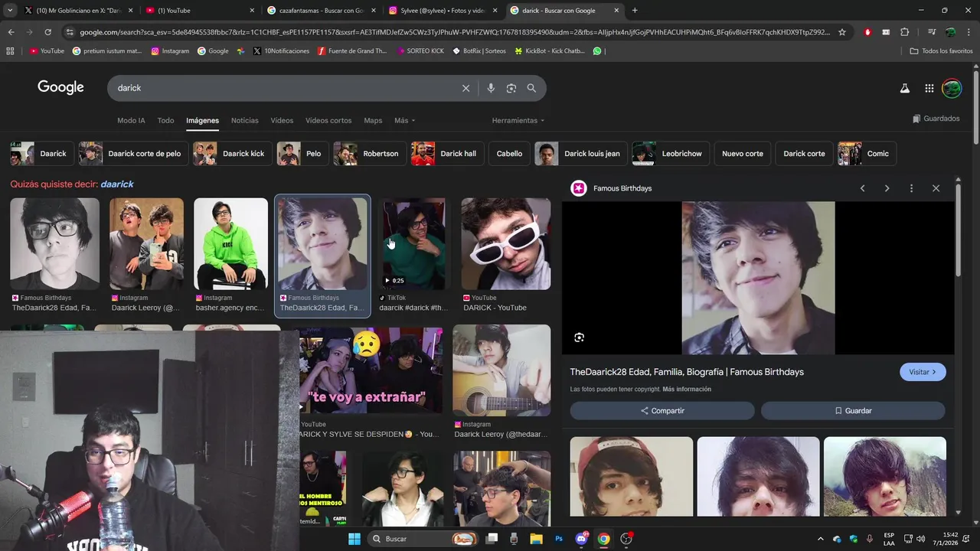The width and height of the screenshot is (980, 551).
Task: Open a new browser tab with plus
Action: [635, 11]
